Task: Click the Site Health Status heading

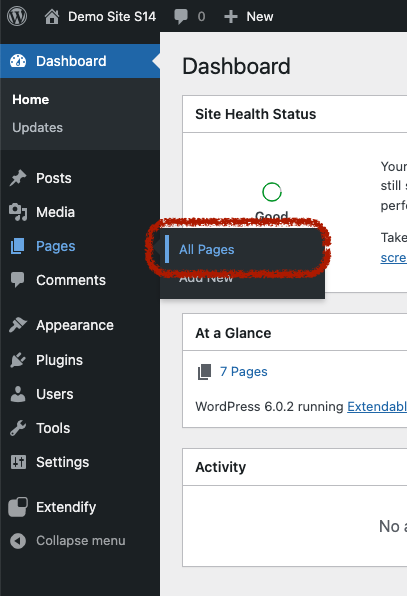Action: click(256, 114)
